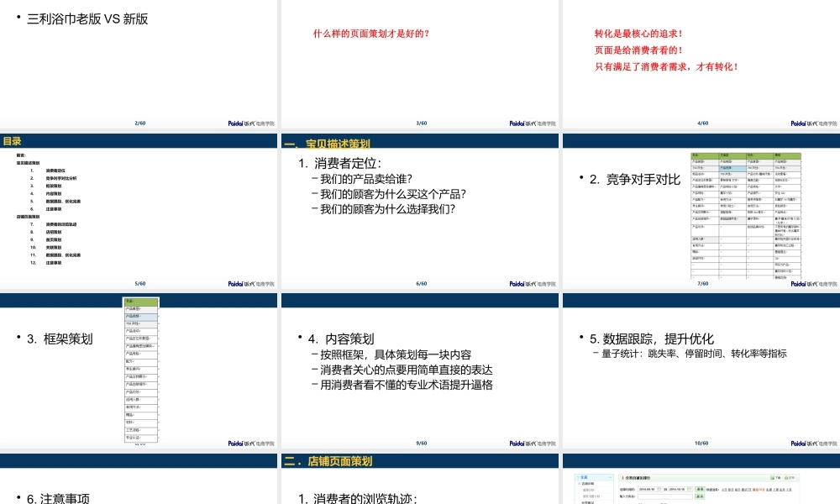This screenshot has width=840, height=504.
Task: Select the TOP 卖点 row in the framework list
Action: coord(139,325)
